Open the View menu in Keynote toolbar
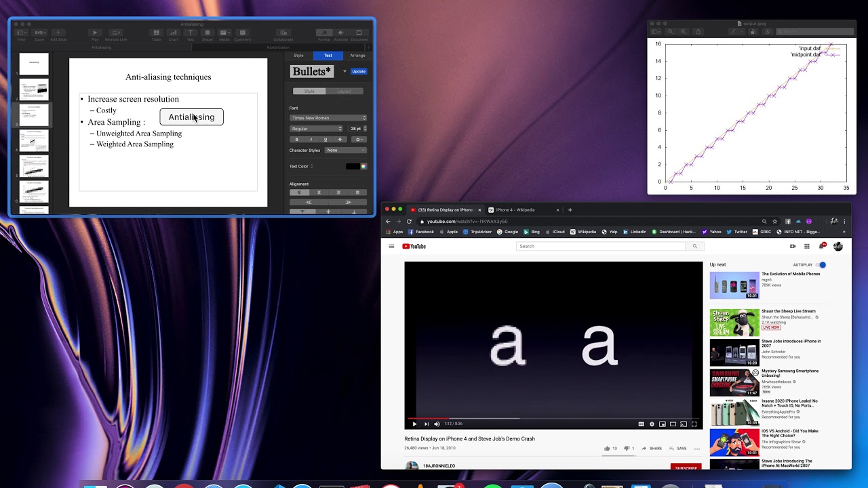 click(x=21, y=33)
